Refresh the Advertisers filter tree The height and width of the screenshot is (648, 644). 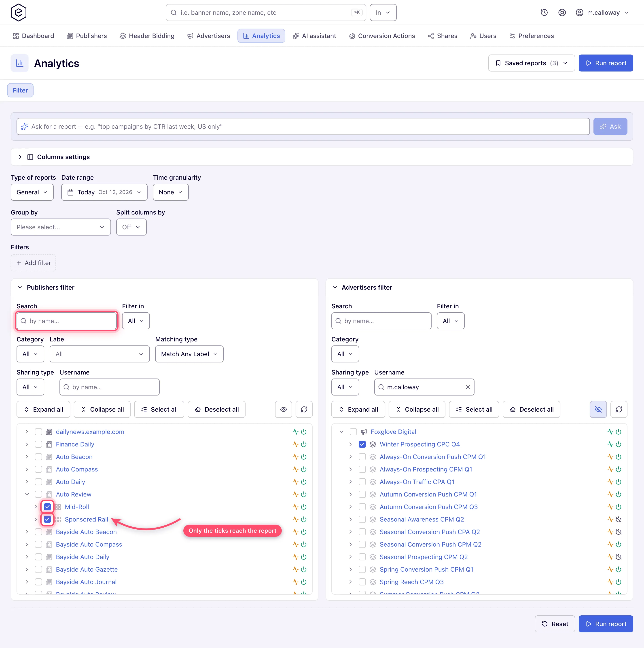(x=619, y=409)
